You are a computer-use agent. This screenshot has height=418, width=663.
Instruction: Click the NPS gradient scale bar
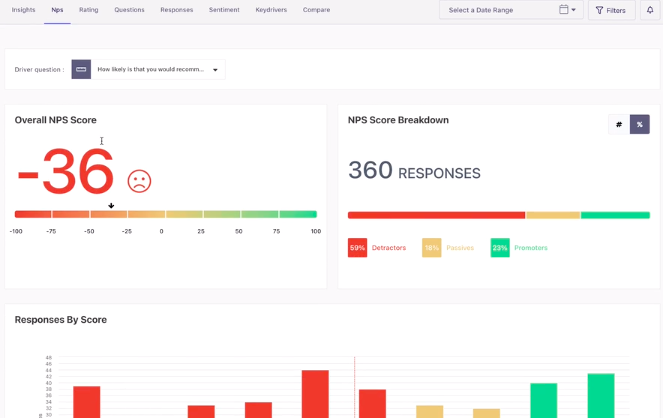(166, 214)
